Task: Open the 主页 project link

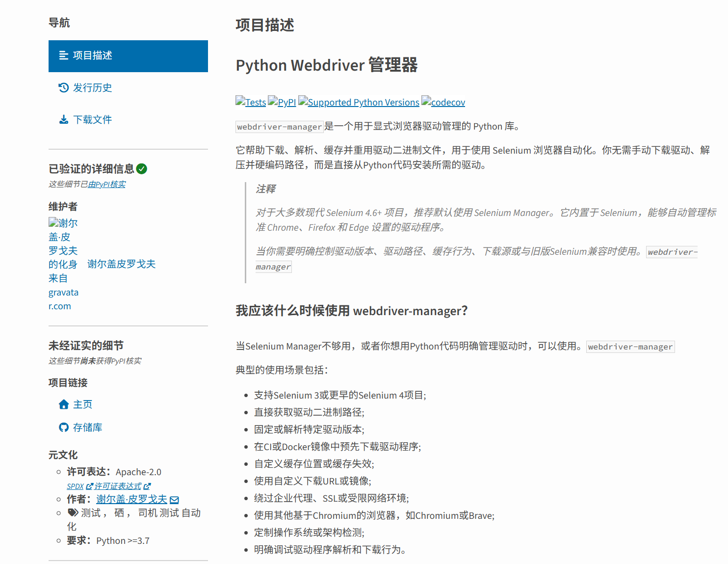Action: [82, 404]
